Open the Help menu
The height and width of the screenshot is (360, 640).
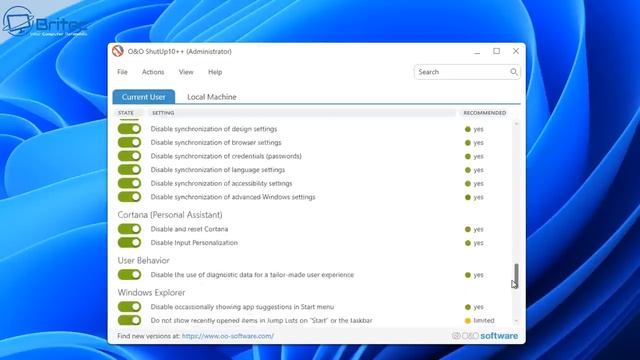[215, 72]
